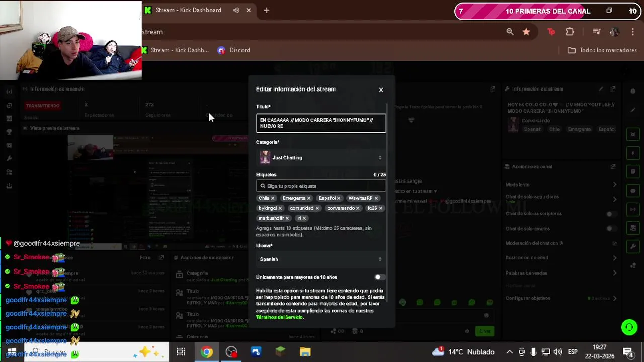Open the trophy icon in left sidebar
Screen dimensions: 644x362
pos(9,132)
